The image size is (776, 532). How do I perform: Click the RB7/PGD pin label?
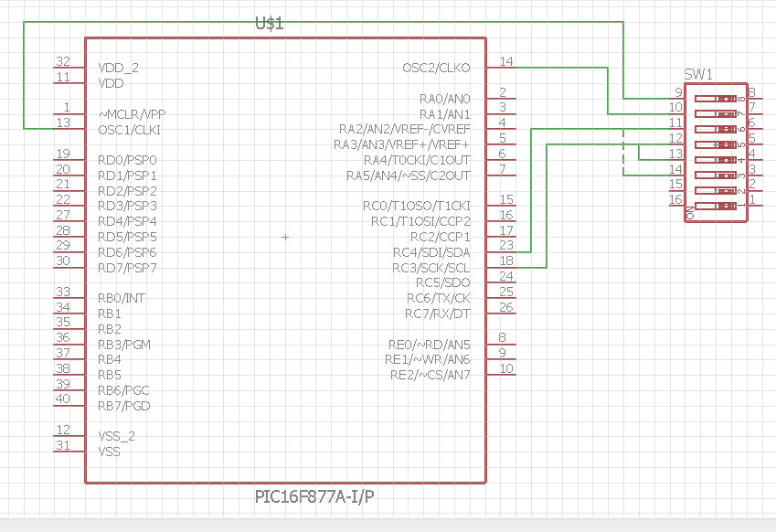[123, 406]
